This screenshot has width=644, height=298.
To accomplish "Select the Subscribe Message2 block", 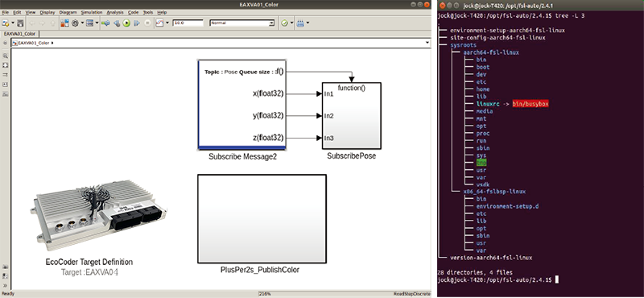I will pyautogui.click(x=242, y=105).
